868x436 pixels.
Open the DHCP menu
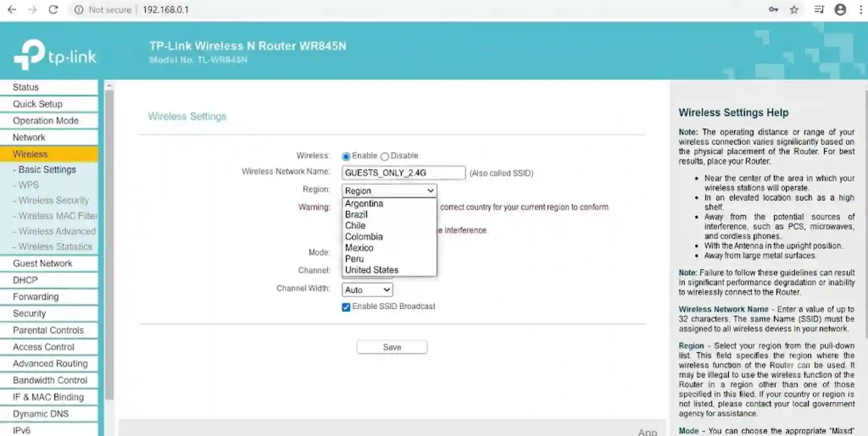click(49, 280)
